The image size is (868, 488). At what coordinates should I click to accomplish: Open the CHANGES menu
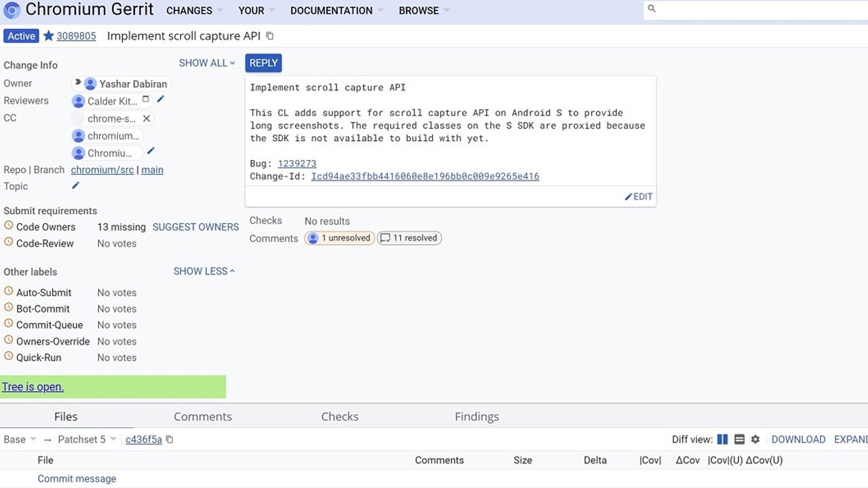point(194,10)
